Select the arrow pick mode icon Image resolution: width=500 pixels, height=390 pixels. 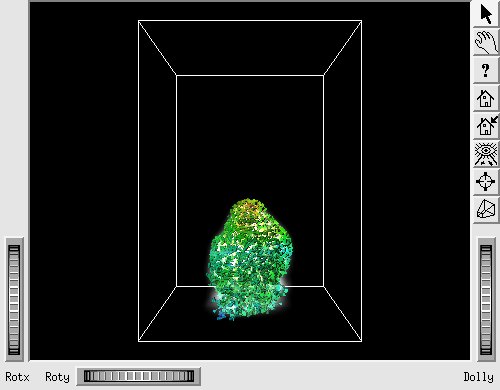tap(486, 14)
